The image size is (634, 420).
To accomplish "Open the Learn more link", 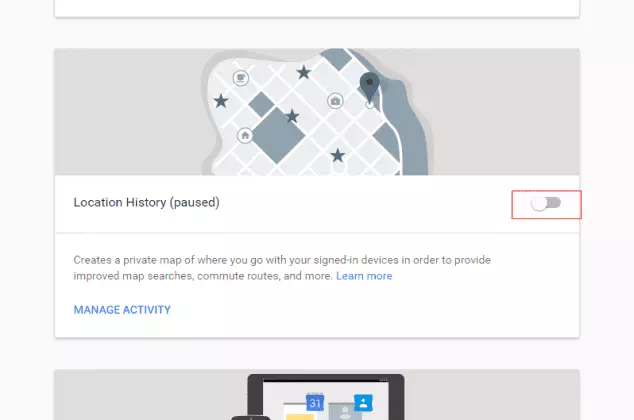I will (364, 276).
